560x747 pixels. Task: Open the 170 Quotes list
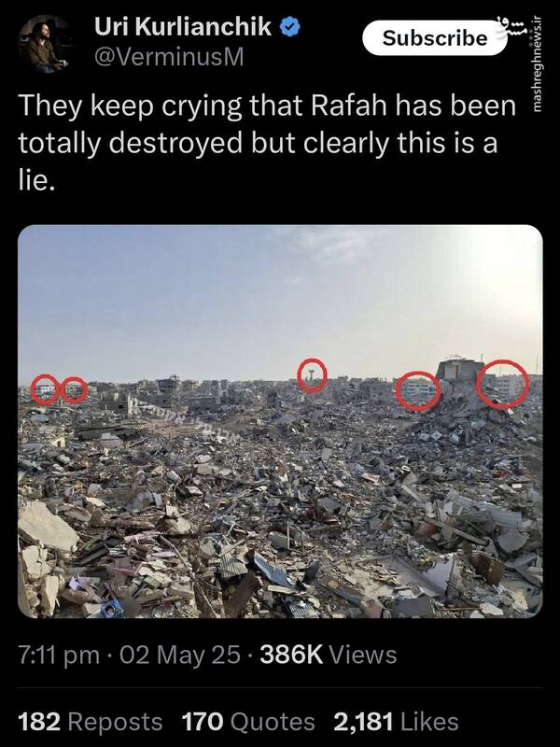(248, 721)
